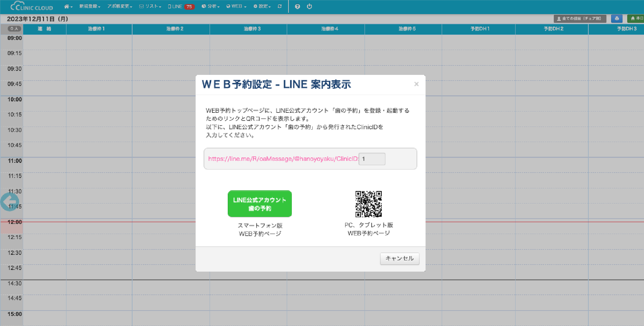Open the WEB menu in navbar
644x326 pixels.
click(236, 6)
